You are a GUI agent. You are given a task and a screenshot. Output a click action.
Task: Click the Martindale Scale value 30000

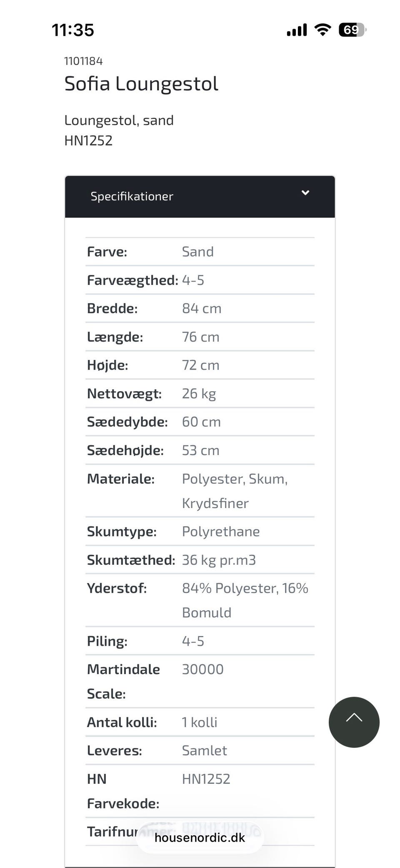click(x=202, y=669)
